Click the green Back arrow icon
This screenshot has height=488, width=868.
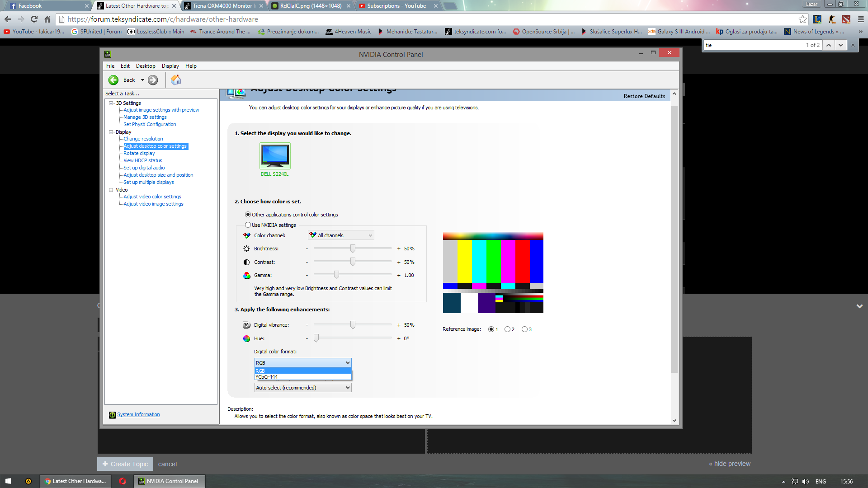coord(113,80)
